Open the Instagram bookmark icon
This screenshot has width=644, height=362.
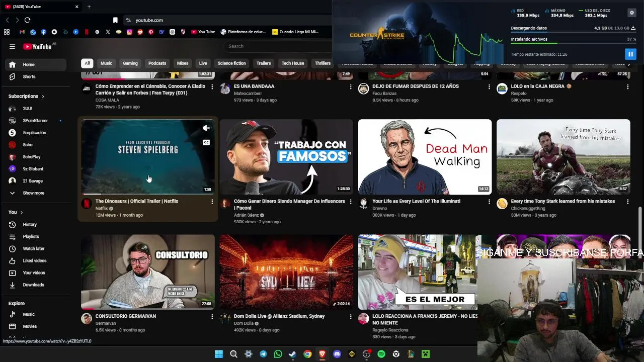(x=129, y=32)
